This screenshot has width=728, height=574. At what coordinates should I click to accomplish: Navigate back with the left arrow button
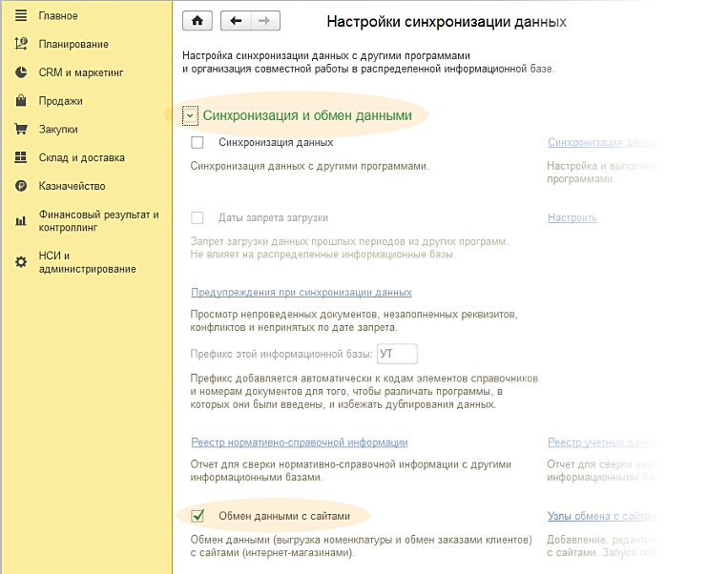pos(236,21)
